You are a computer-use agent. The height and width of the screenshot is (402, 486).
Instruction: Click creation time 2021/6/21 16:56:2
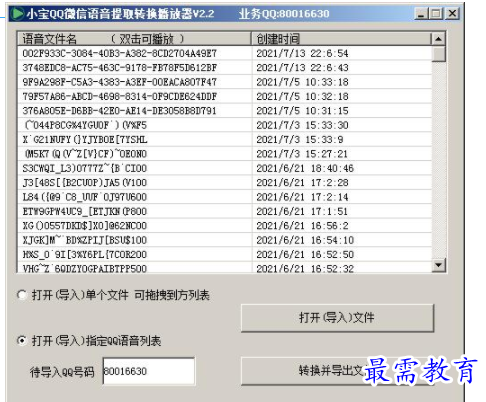click(302, 225)
